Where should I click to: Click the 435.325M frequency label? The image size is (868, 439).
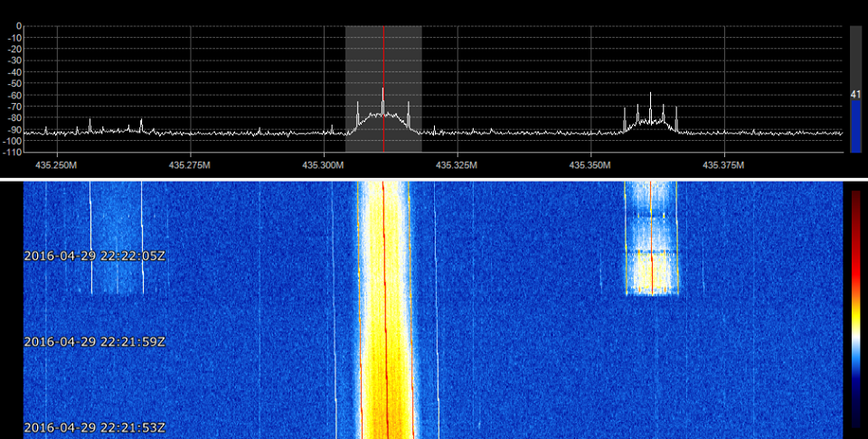(458, 165)
